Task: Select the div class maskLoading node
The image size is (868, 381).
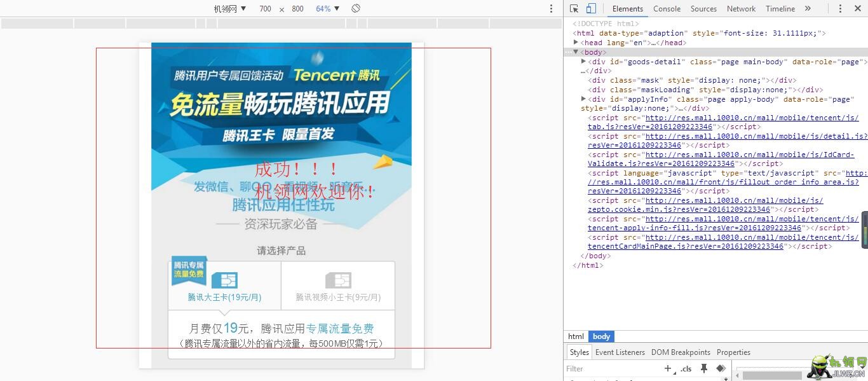Action: point(705,90)
